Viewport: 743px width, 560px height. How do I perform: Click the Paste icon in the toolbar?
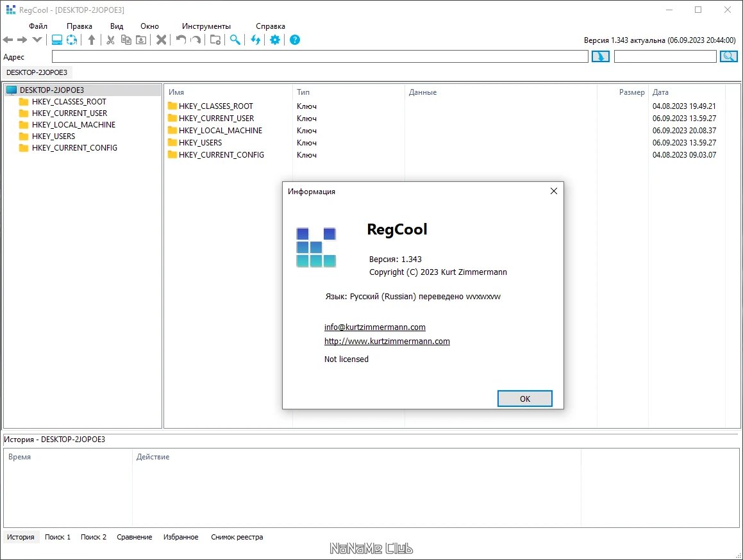coord(141,40)
